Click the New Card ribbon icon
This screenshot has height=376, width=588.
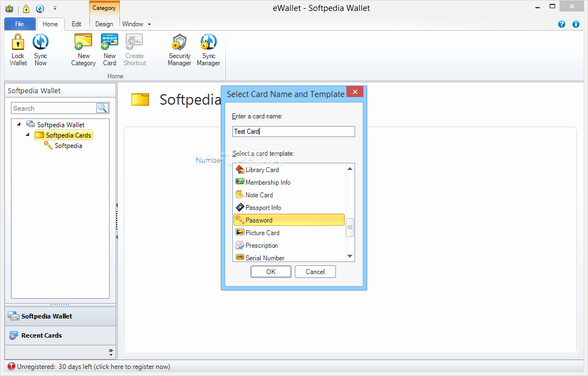tap(110, 49)
